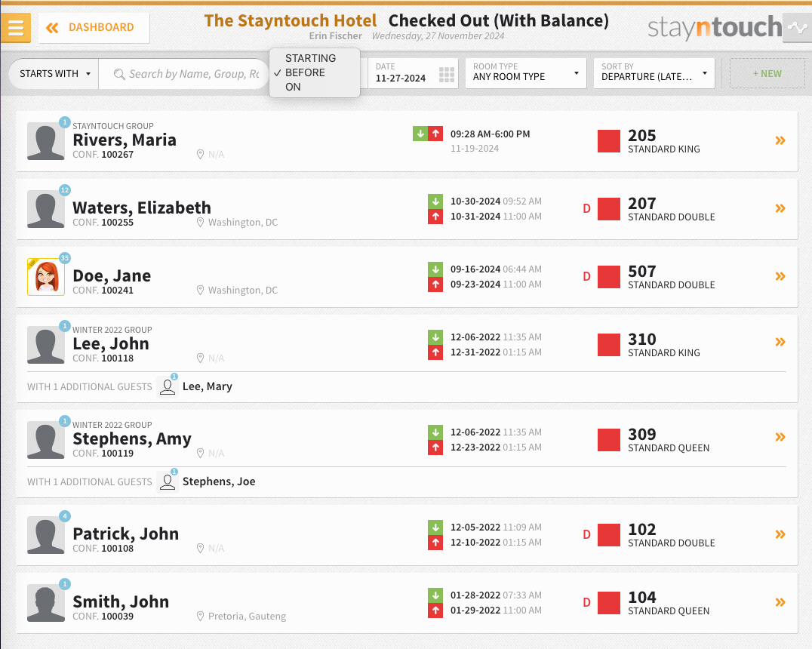Select additional guest Lee, Mary

(x=207, y=386)
